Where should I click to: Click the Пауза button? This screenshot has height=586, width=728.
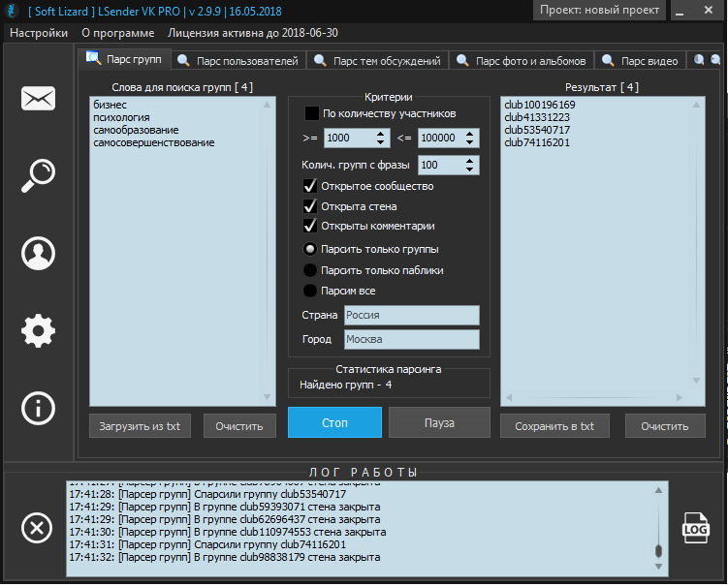[439, 422]
